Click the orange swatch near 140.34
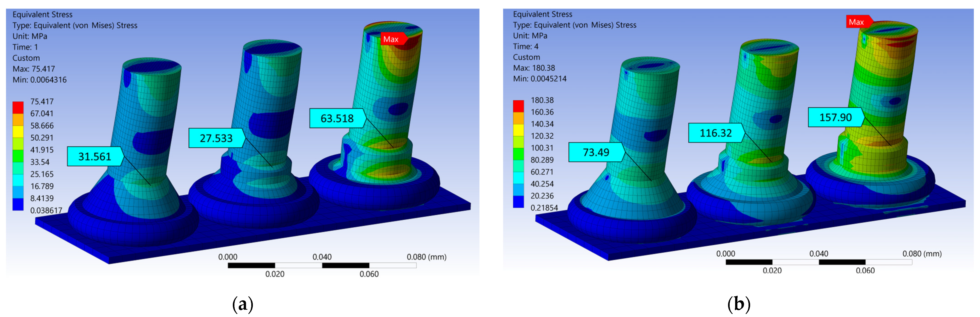Screen dimensions: 980x317 518,118
